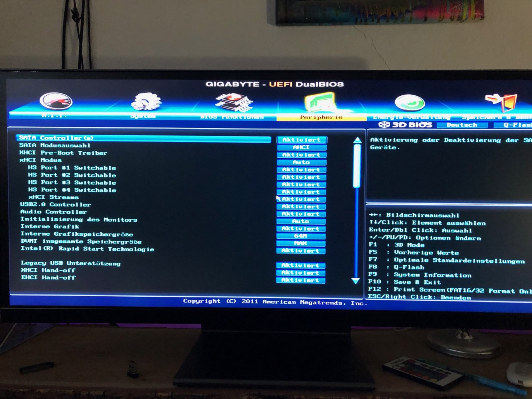The height and width of the screenshot is (399, 532).
Task: Open the Energie-Verwaltung power icon
Action: pos(410,102)
